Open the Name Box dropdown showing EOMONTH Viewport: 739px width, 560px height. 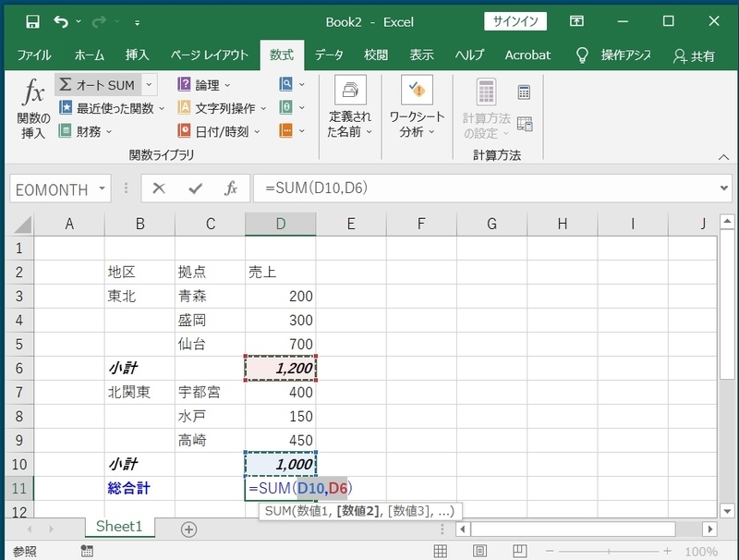tap(102, 189)
